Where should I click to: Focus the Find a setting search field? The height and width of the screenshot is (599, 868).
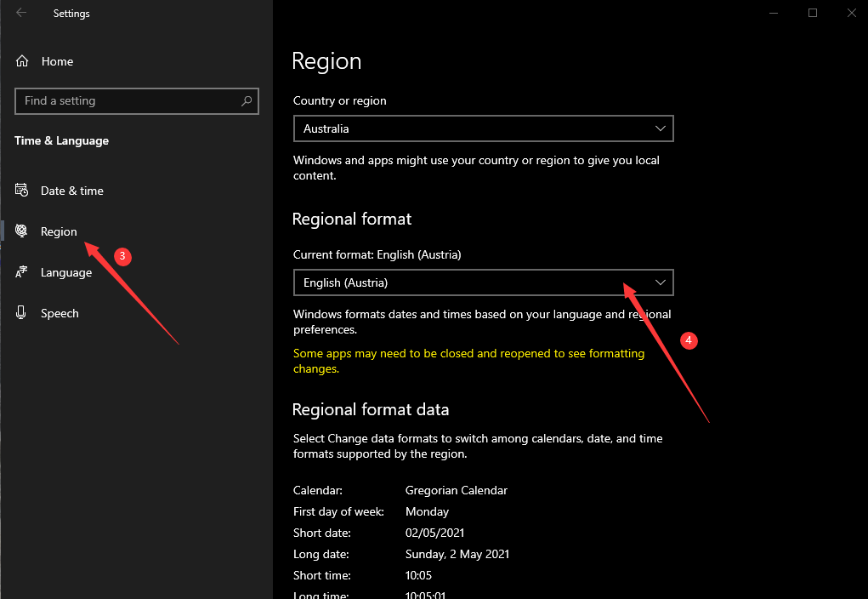[128, 100]
